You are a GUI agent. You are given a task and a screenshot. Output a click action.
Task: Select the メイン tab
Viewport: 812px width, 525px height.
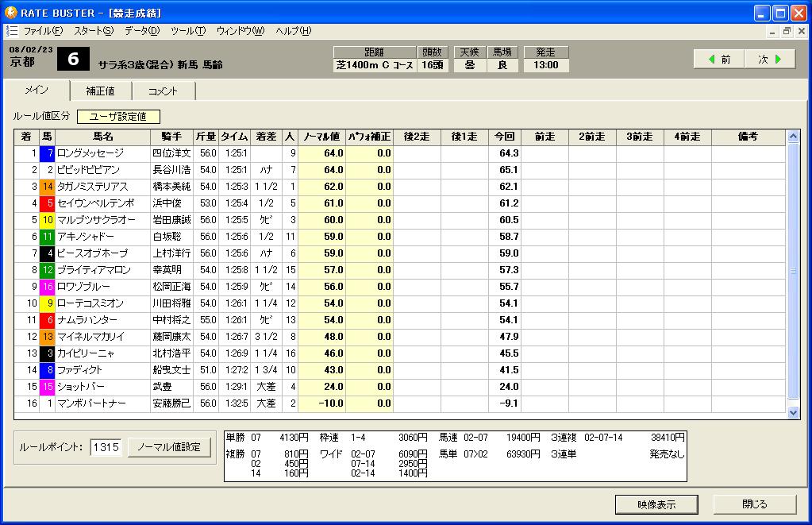point(37,91)
